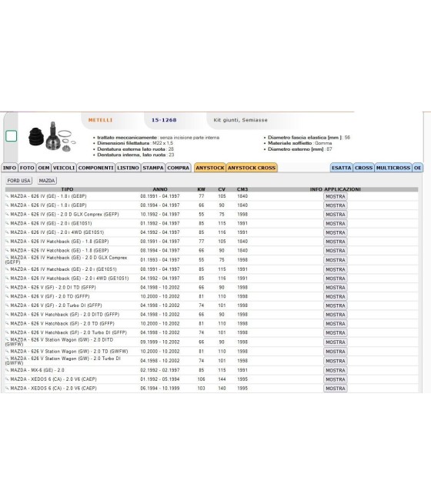Image resolution: width=431 pixels, height=504 pixels.
Task: Click the 'Materiale soffietto' Gomma spec
Action: [300, 143]
